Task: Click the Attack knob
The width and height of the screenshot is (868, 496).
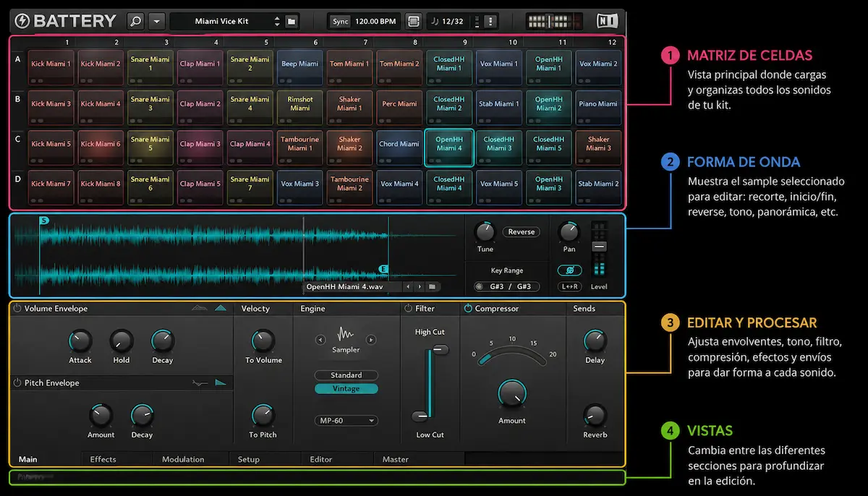Action: click(x=80, y=341)
